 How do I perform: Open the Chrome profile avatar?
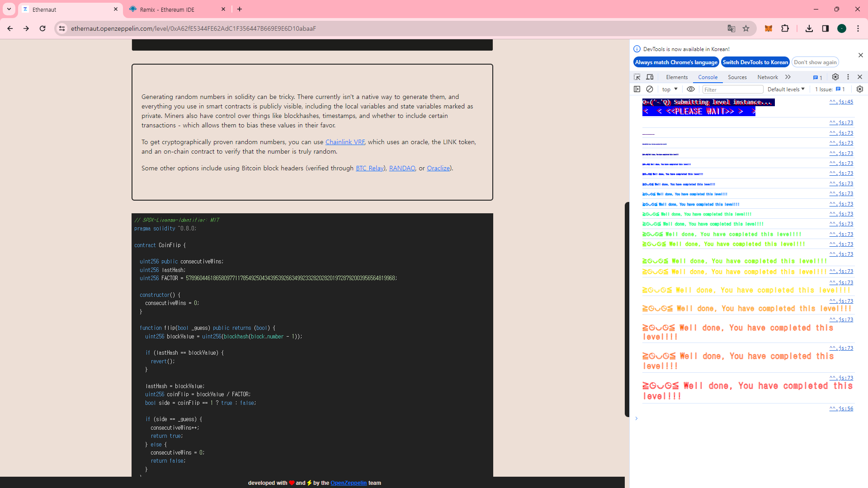point(842,28)
